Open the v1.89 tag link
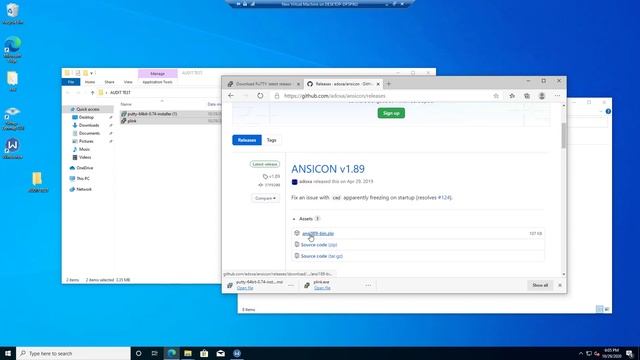 (272, 176)
